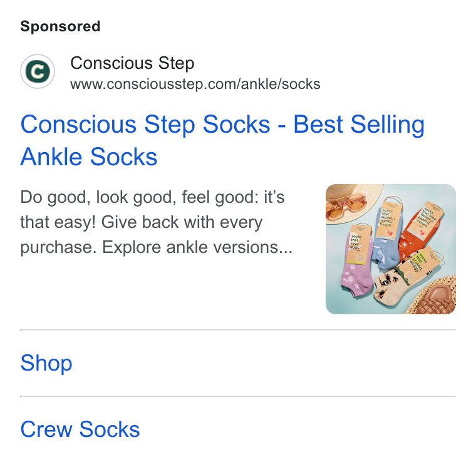
Task: Click the 'Give back with every purchase' sentence
Action: pyautogui.click(x=141, y=235)
